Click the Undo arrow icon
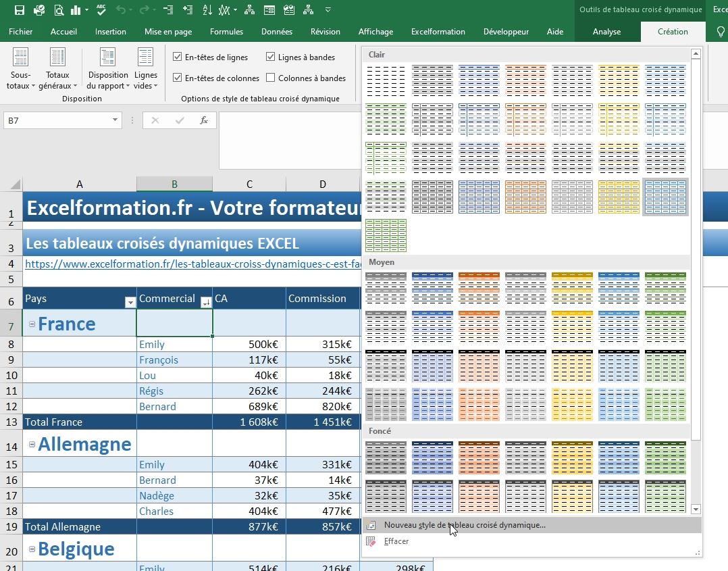 (121, 9)
